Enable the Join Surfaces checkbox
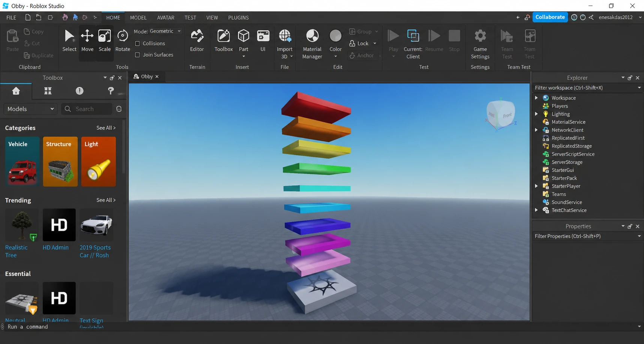This screenshot has width=644, height=344. click(x=137, y=55)
